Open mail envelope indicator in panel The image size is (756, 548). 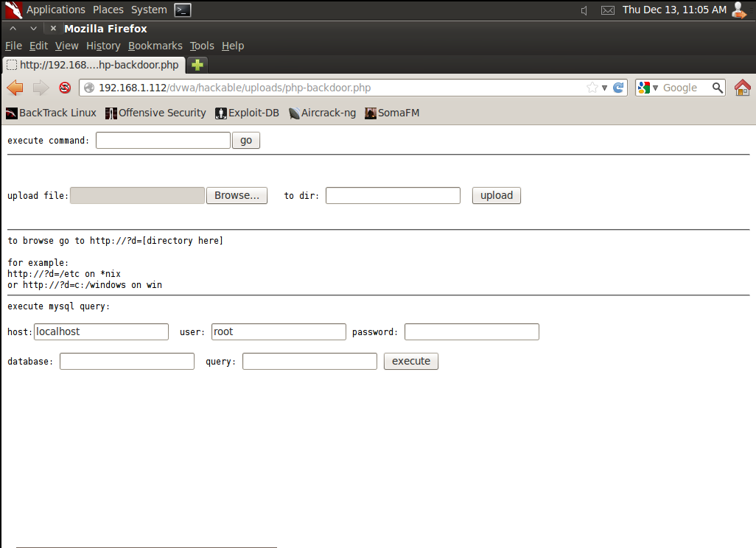click(x=607, y=10)
